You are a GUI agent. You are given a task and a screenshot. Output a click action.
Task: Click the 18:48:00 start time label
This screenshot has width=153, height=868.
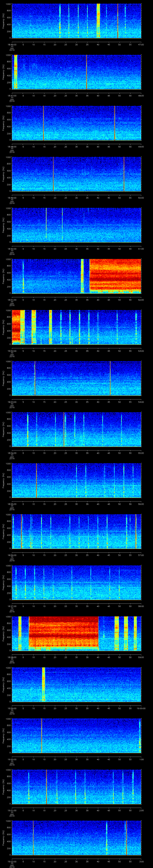click(12, 147)
